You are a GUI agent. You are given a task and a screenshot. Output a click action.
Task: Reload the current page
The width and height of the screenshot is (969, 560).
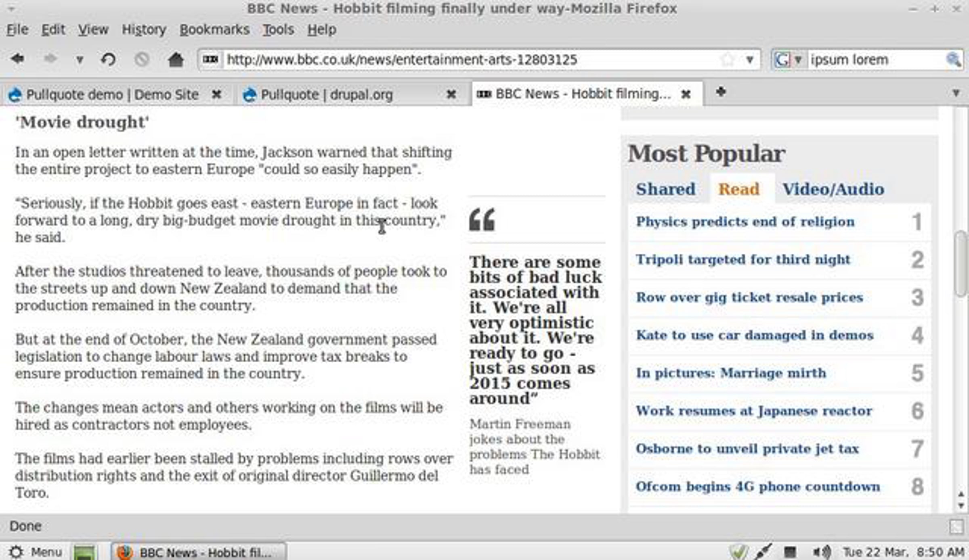click(x=108, y=60)
